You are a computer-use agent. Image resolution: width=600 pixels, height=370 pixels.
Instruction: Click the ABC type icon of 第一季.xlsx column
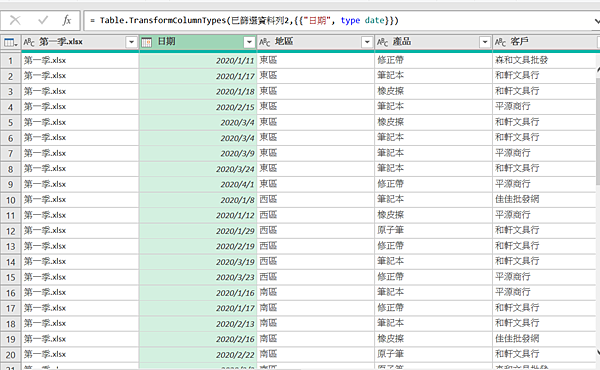(x=29, y=42)
